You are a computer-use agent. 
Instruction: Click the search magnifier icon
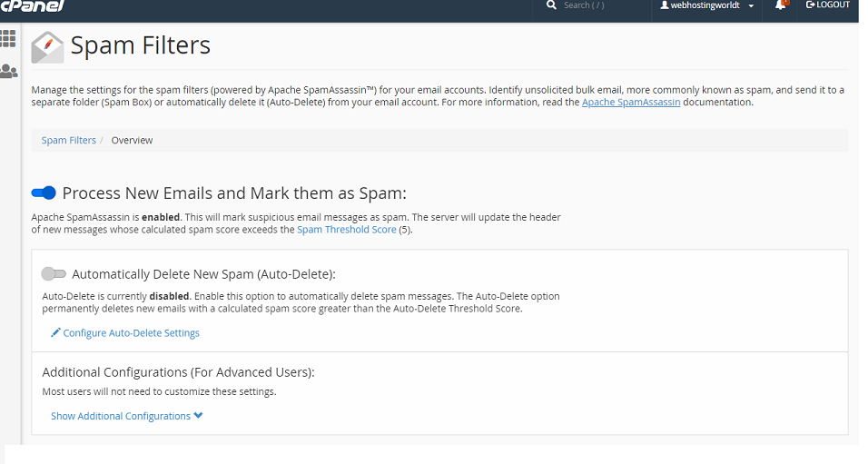coord(551,5)
